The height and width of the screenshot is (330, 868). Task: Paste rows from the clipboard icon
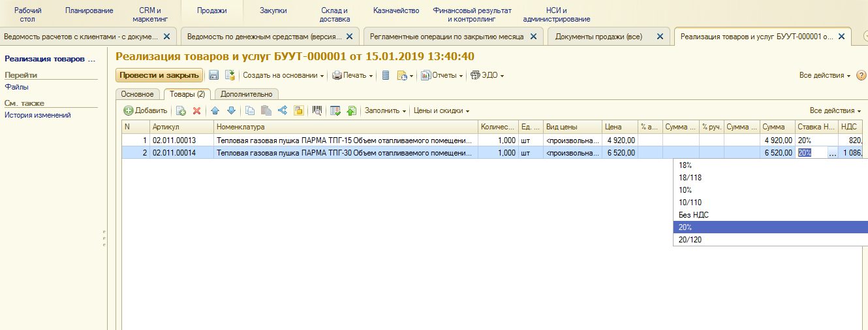tap(266, 110)
